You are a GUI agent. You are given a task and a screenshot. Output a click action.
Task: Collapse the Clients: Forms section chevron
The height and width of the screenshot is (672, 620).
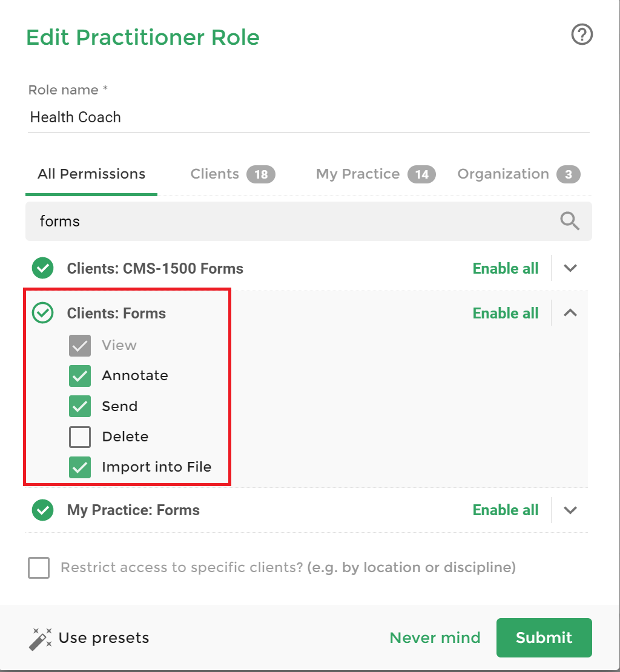point(570,313)
